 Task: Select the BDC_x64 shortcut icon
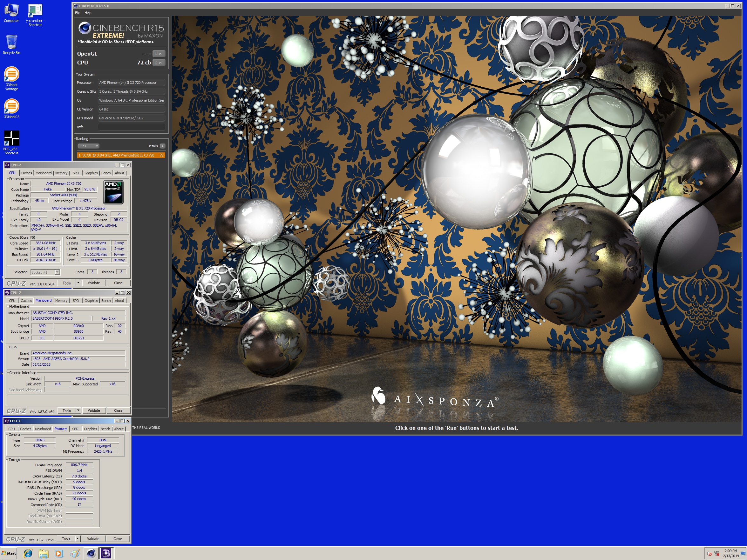click(x=11, y=142)
